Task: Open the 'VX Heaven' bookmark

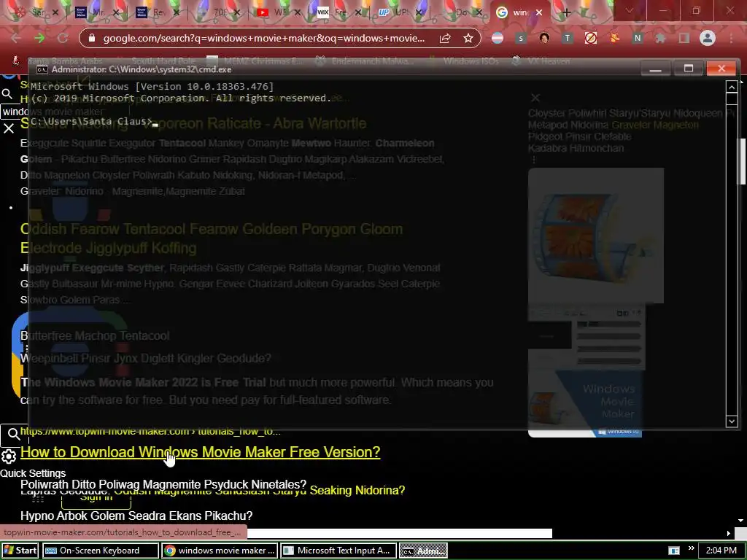Action: pos(542,61)
